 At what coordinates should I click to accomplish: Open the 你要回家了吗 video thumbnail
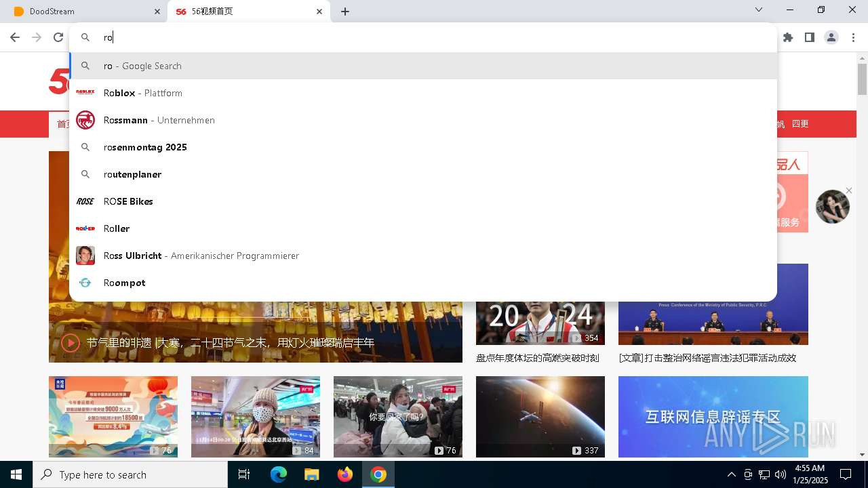click(x=398, y=417)
